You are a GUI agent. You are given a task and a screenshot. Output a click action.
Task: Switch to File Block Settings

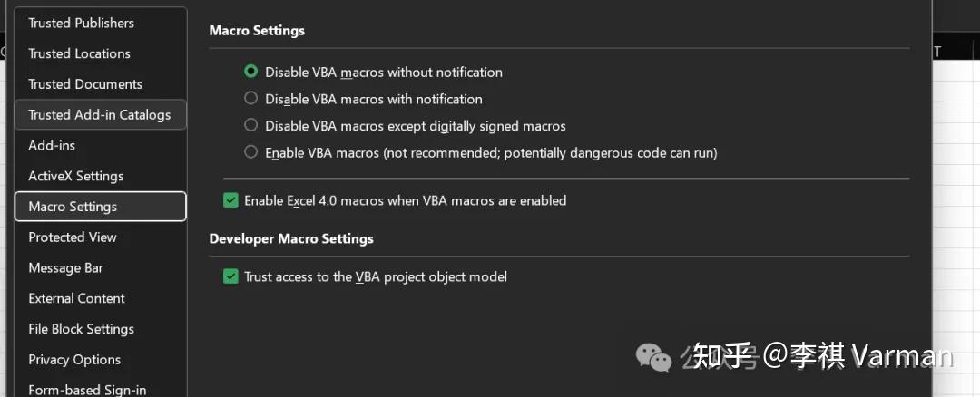coord(81,329)
